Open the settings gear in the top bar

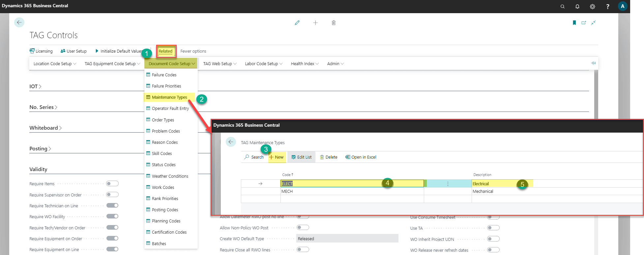[x=593, y=7]
